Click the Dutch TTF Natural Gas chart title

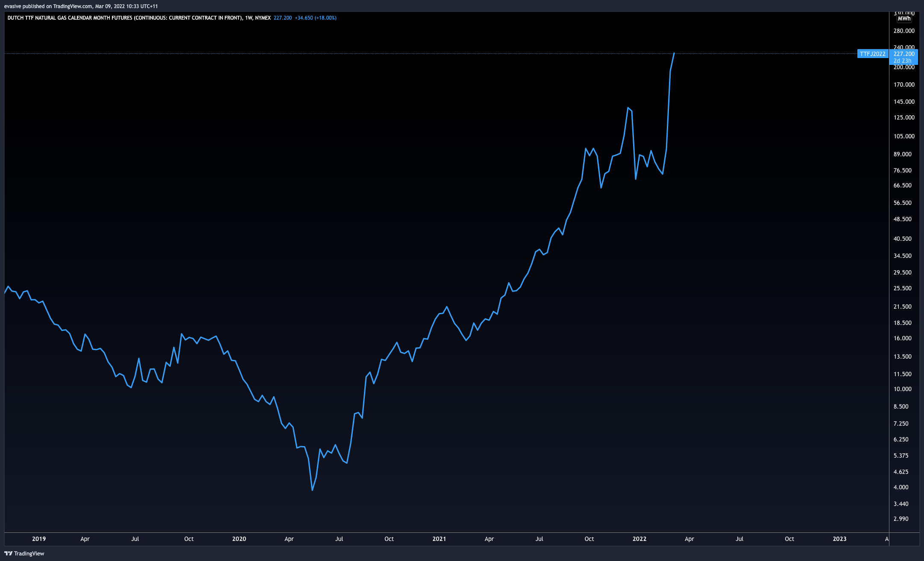[x=139, y=18]
